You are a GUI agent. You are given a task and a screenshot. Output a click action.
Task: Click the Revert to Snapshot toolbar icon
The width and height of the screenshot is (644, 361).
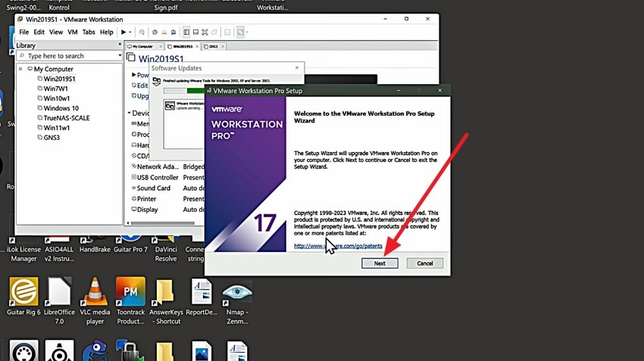164,32
